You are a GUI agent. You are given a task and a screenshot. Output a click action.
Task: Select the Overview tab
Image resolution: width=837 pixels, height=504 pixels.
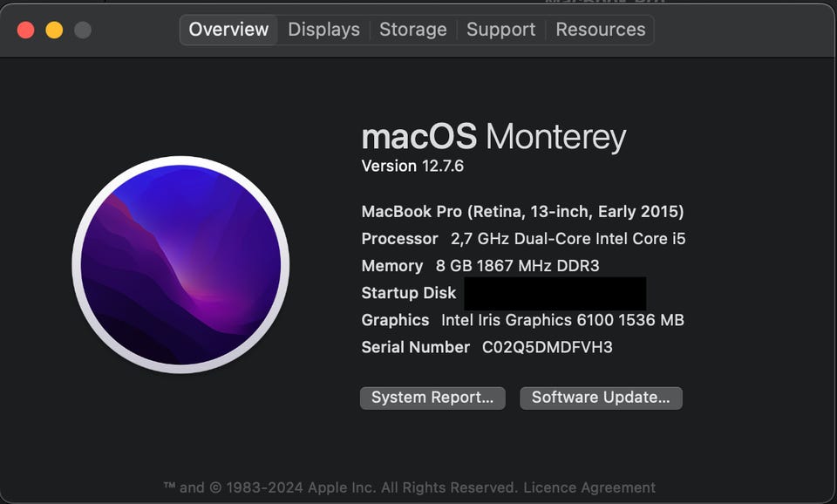[x=228, y=30]
